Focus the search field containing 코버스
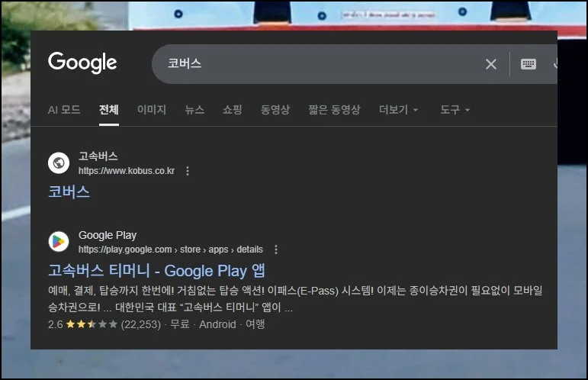588x380 pixels. (x=320, y=64)
